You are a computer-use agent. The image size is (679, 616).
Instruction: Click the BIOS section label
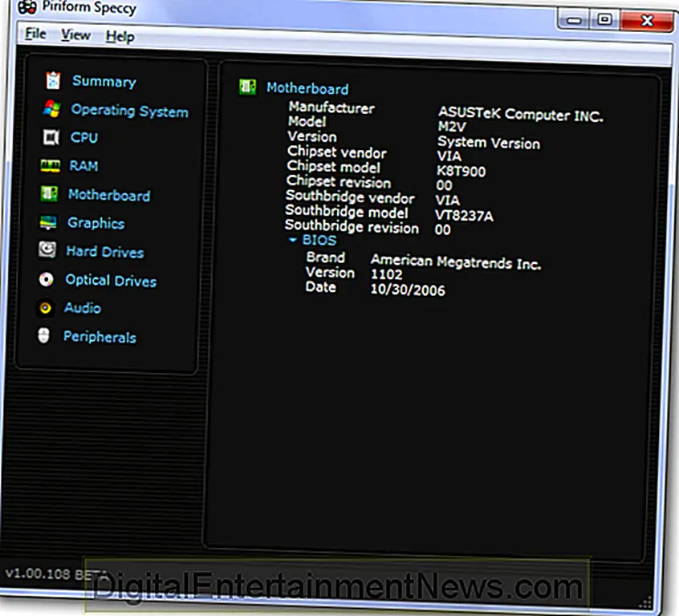[x=319, y=240]
